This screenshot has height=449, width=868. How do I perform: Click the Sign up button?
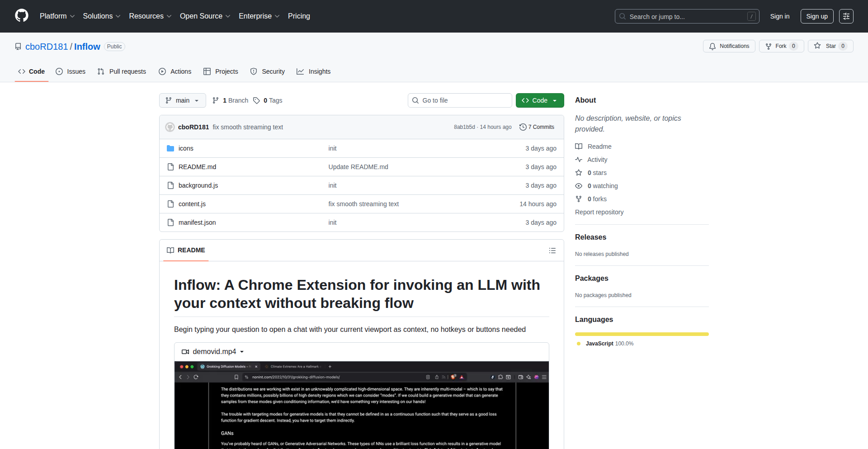[x=817, y=16]
